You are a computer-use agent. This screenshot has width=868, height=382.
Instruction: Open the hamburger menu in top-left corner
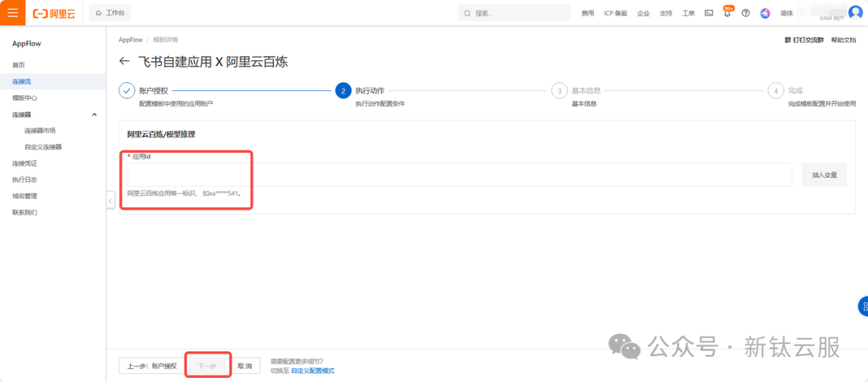(12, 13)
